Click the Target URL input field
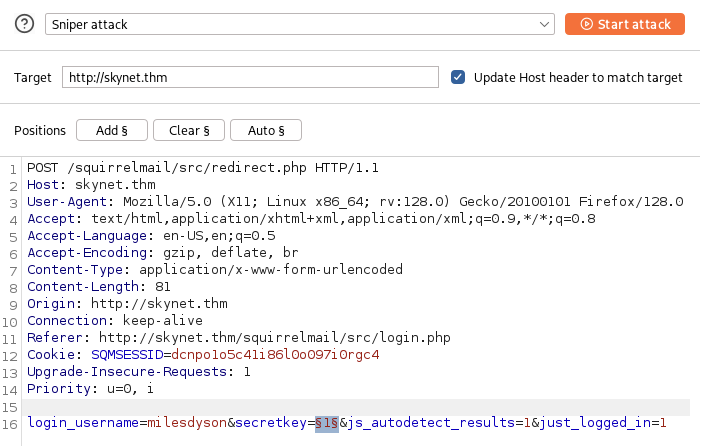Viewport: 701px width, 446px height. (x=250, y=78)
